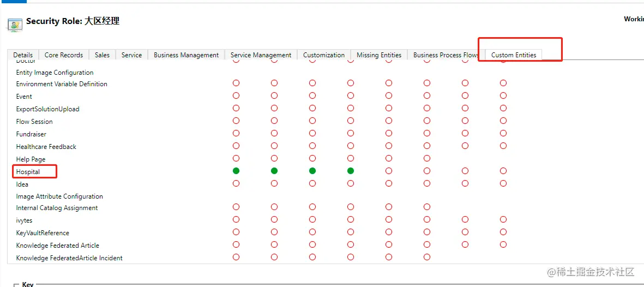Click the Hospital entity name
This screenshot has height=287, width=644.
tap(28, 172)
